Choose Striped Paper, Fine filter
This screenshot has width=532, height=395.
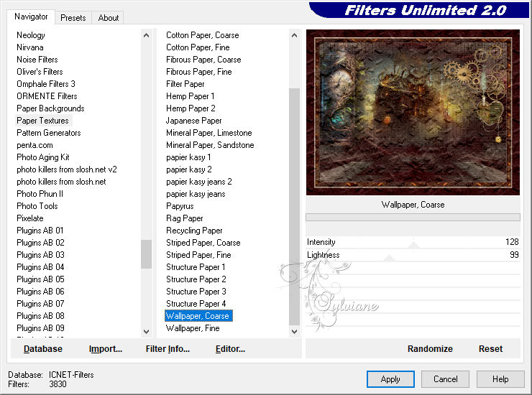click(198, 255)
